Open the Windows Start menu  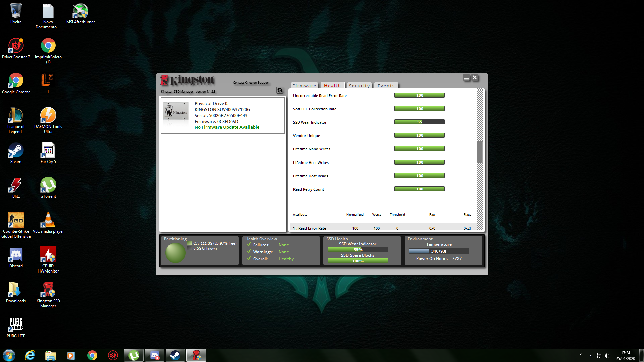9,355
